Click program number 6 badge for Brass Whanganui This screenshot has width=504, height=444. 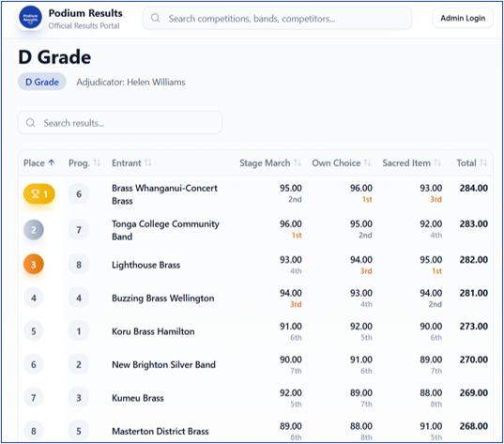tap(79, 194)
